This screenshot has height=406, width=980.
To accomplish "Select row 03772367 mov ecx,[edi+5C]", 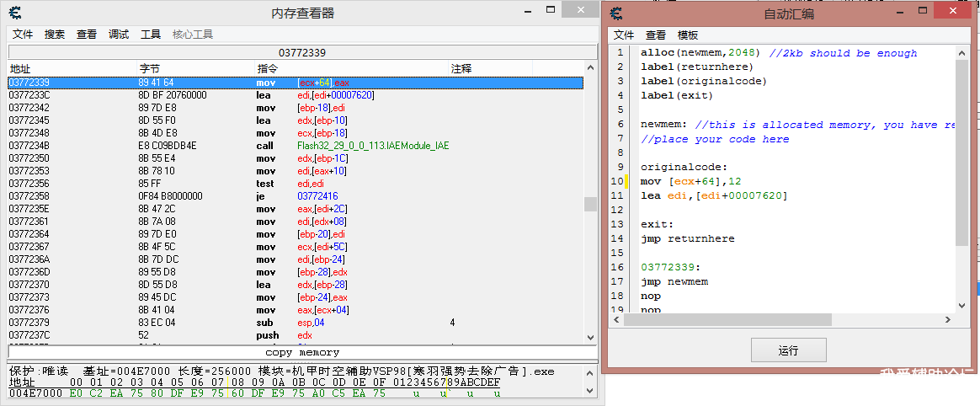I will (296, 247).
